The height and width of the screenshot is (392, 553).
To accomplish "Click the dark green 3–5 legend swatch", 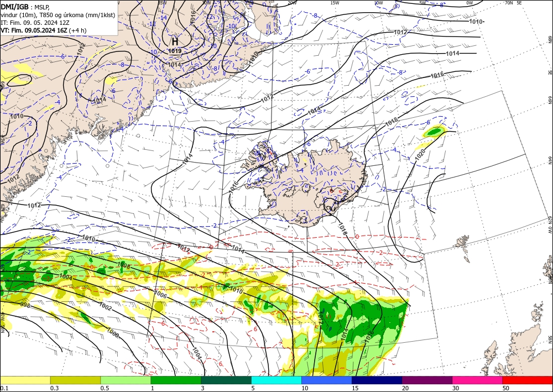I will pos(226,380).
